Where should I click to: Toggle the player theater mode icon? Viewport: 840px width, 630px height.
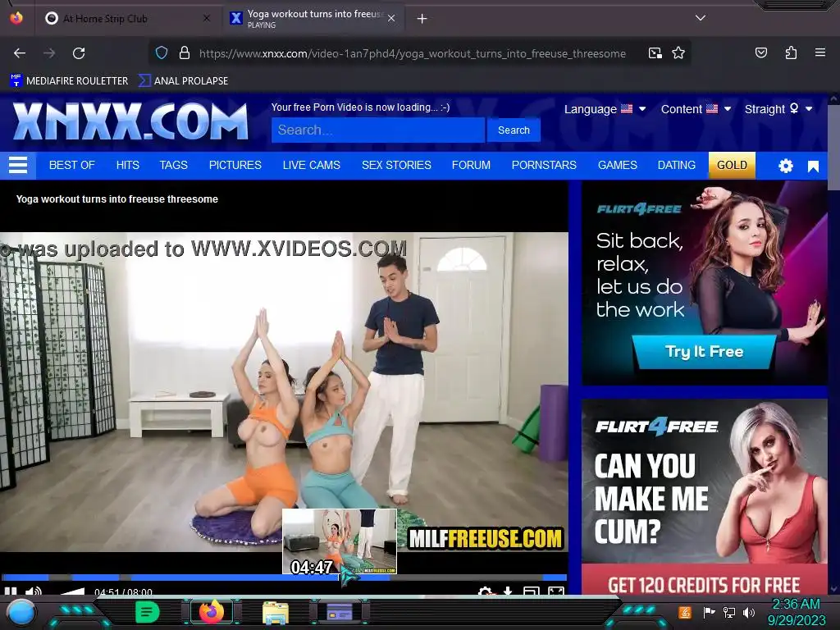(532, 591)
